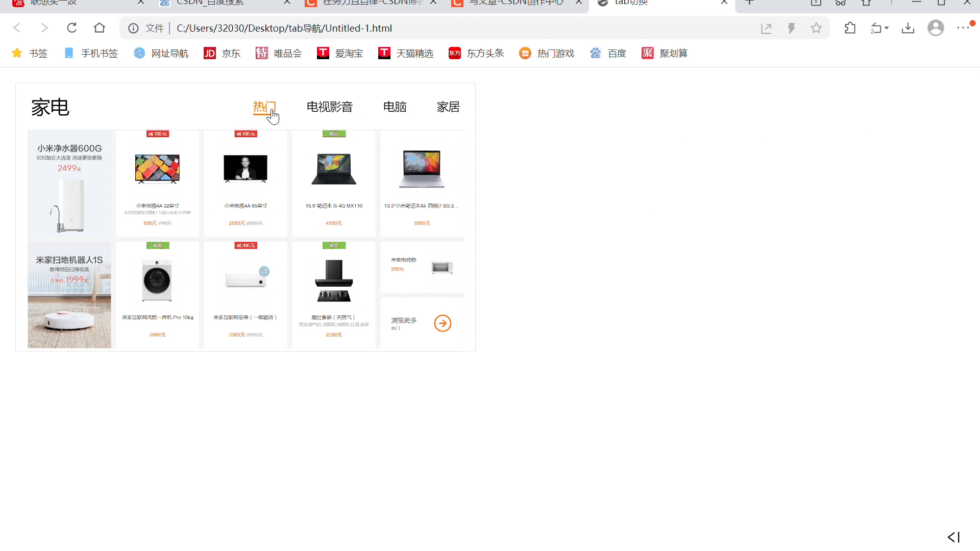Bookmark this page with star icon
This screenshot has height=551, width=980.
pyautogui.click(x=816, y=28)
